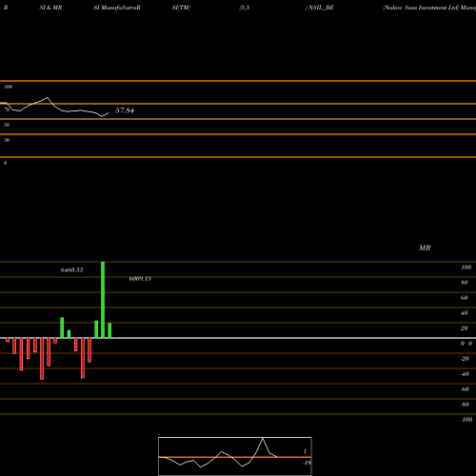Click the -18 value in mini chart
The image size is (476, 476).
coord(307,463)
